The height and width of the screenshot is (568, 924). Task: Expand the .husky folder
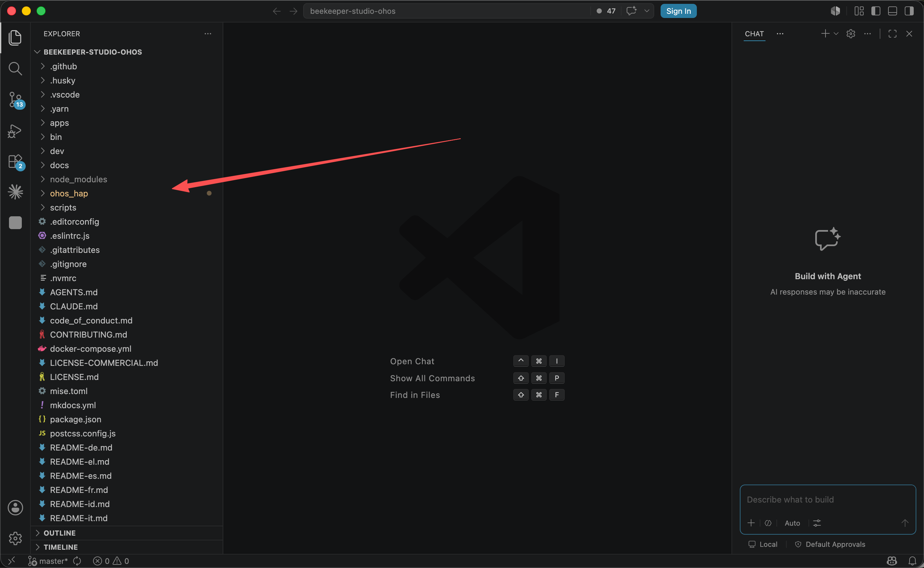point(127,81)
